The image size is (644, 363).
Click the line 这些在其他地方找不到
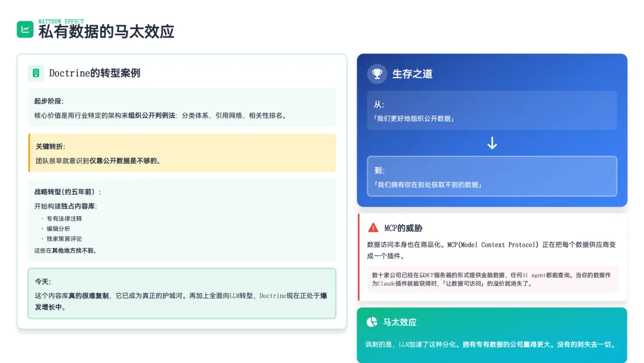click(66, 250)
